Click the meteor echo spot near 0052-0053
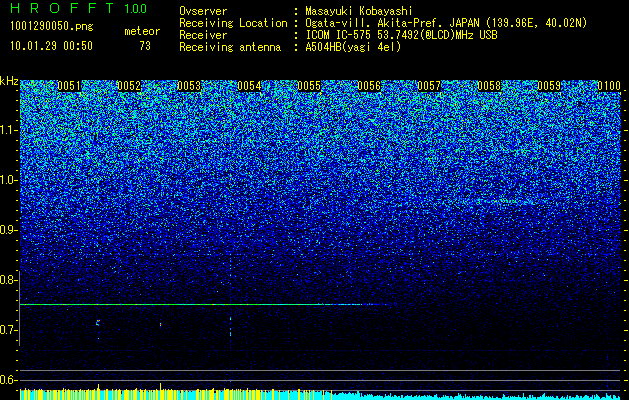This screenshot has width=629, height=400. pos(160,324)
